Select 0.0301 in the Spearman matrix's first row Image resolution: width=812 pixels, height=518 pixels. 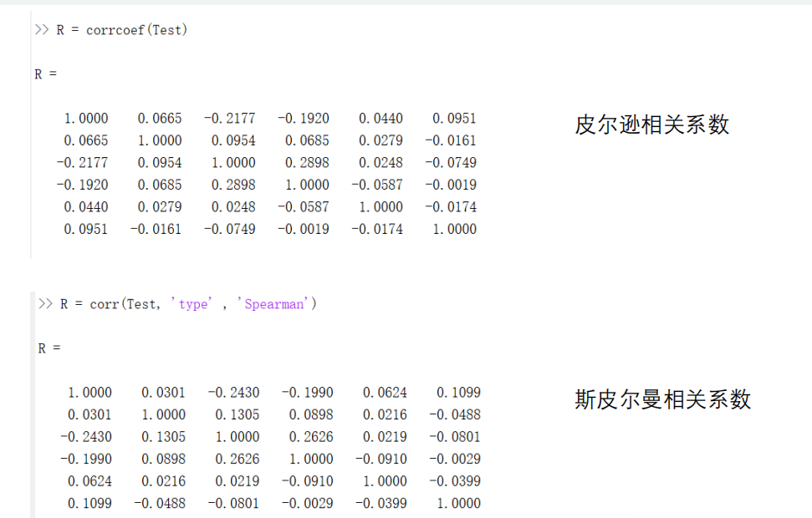[163, 393]
